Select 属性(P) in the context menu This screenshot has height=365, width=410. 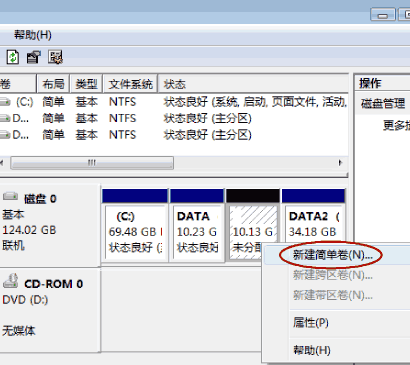pos(311,322)
